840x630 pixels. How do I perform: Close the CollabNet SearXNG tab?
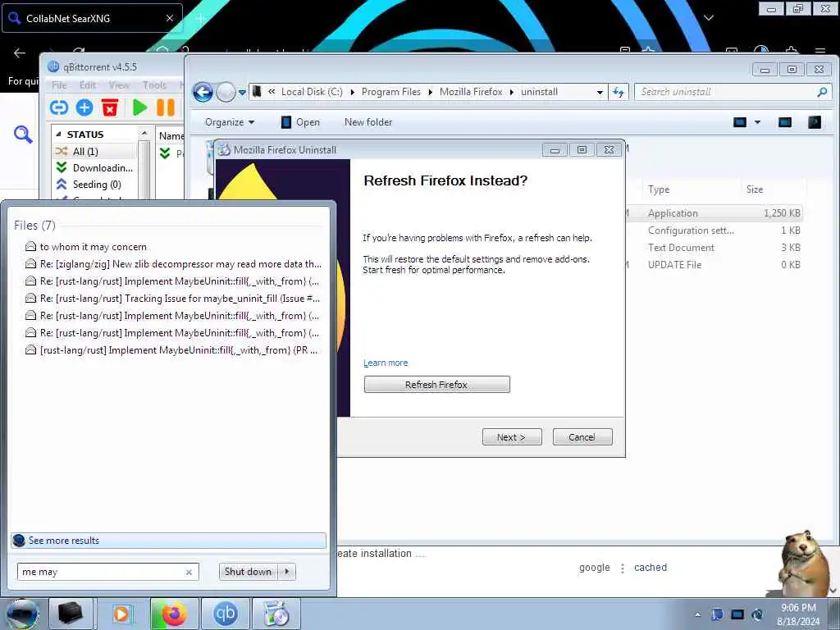[169, 18]
